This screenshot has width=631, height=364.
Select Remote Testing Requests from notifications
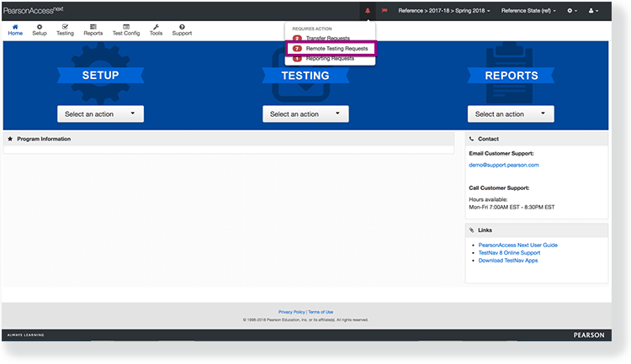[337, 49]
